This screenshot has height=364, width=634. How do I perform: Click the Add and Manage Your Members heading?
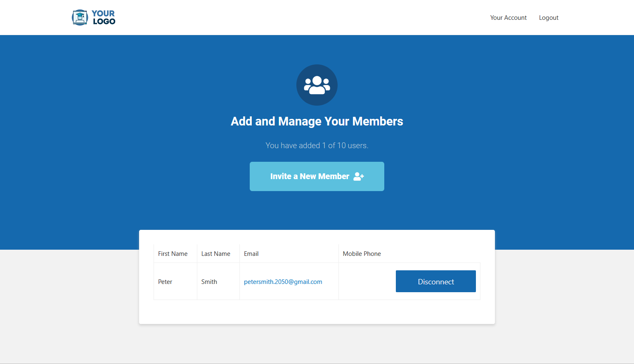click(x=317, y=121)
